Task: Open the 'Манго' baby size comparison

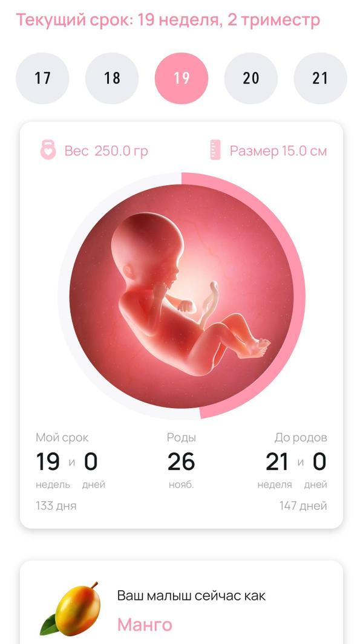Action: tap(145, 625)
